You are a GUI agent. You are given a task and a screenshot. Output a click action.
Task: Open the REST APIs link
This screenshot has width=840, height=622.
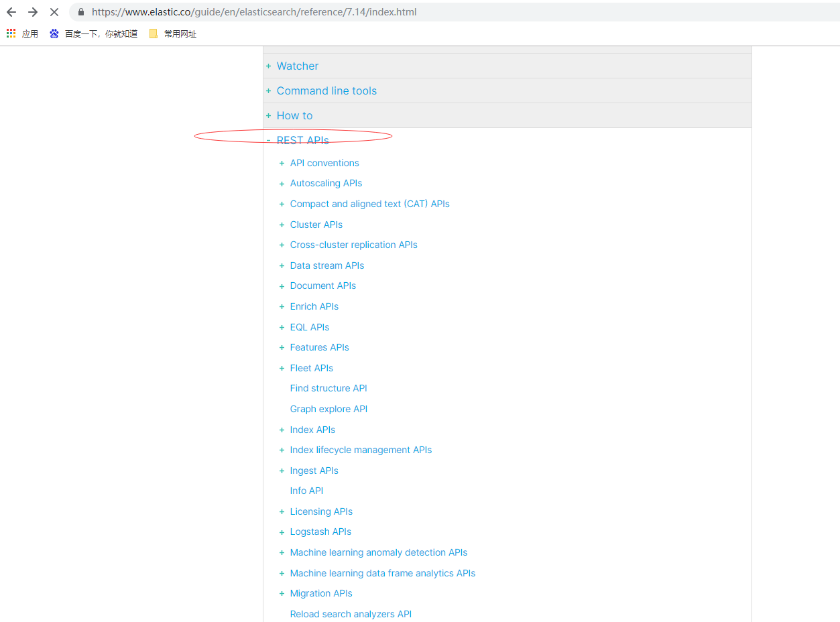pos(303,140)
